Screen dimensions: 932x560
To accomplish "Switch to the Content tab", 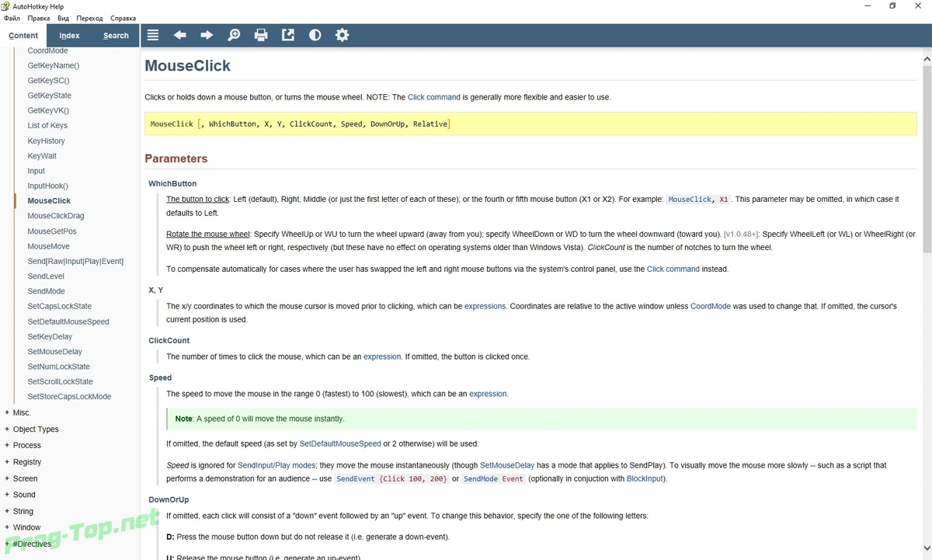I will tap(23, 35).
